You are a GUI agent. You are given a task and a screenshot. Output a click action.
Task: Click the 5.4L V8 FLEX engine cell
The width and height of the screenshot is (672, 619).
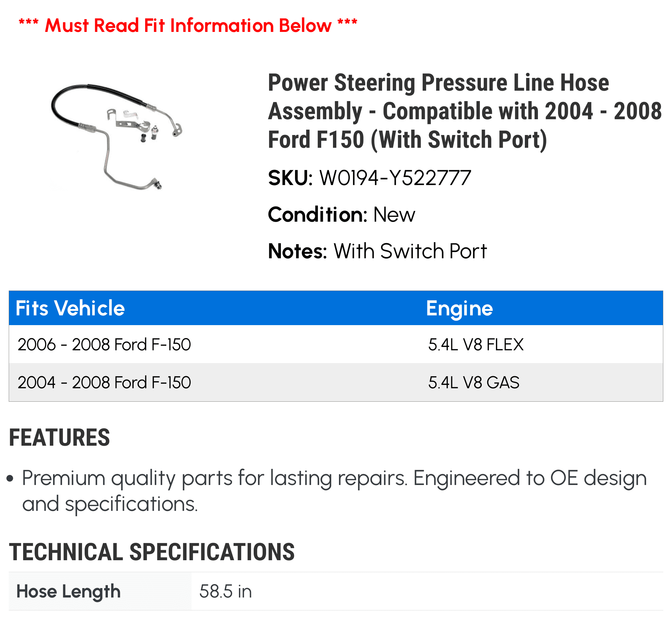[476, 344]
